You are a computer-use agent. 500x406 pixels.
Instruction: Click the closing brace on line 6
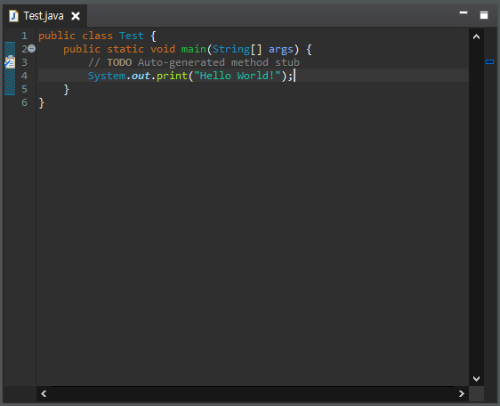pos(41,103)
